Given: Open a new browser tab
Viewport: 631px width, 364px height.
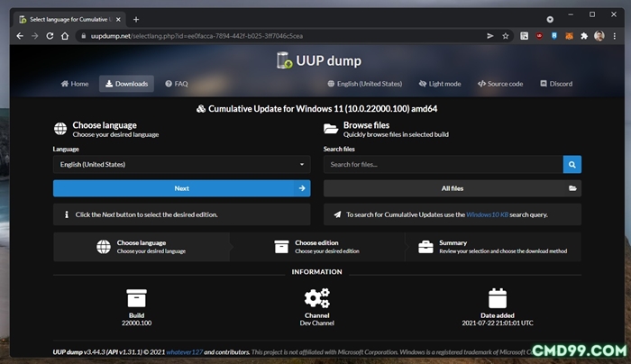Looking at the screenshot, I should (x=136, y=19).
